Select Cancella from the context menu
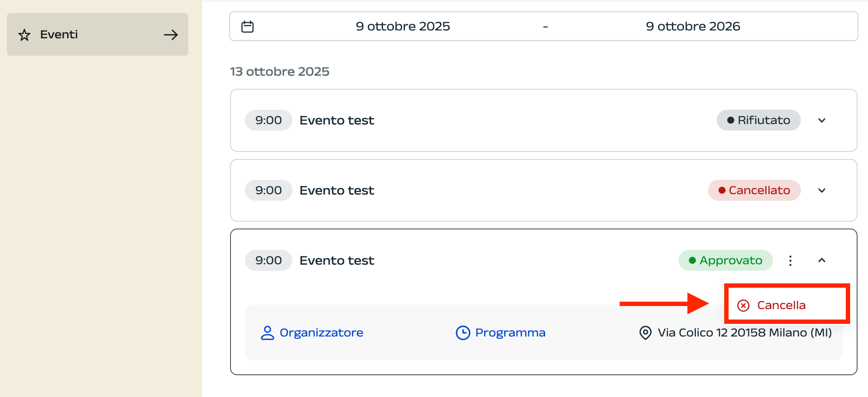This screenshot has width=868, height=397. point(781,305)
